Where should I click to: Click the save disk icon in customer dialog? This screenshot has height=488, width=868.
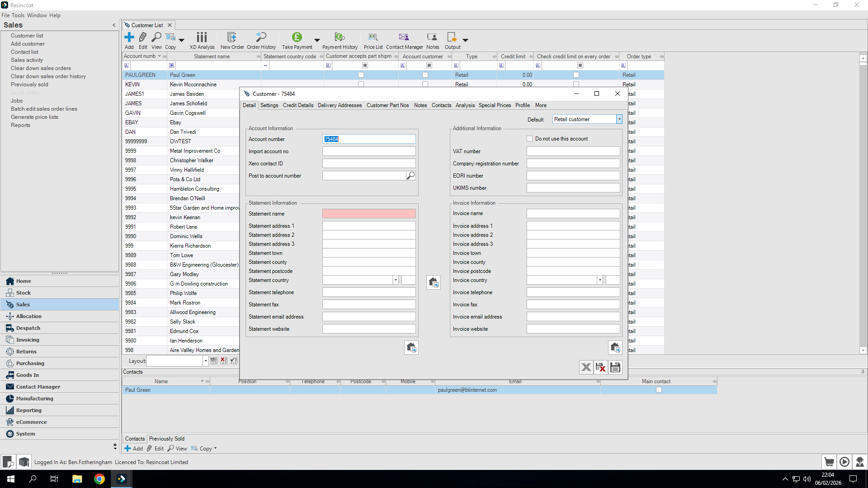[x=615, y=367]
